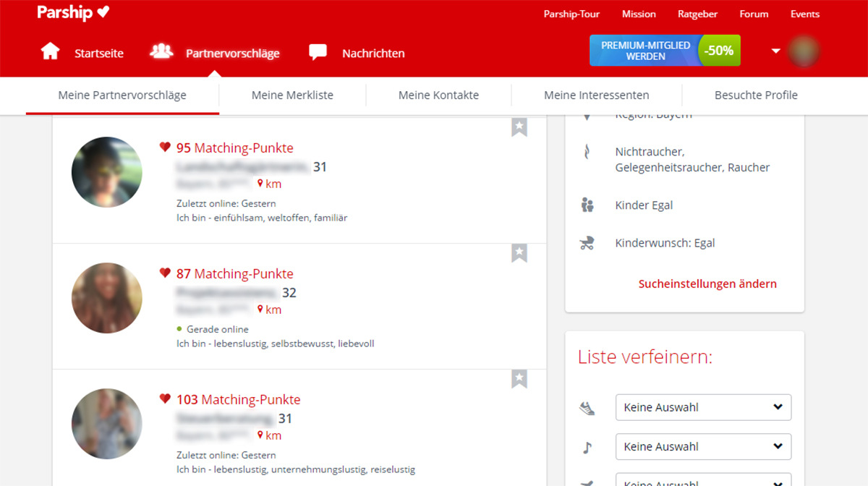Click the 'Liste verfeinern:' heading

[645, 357]
